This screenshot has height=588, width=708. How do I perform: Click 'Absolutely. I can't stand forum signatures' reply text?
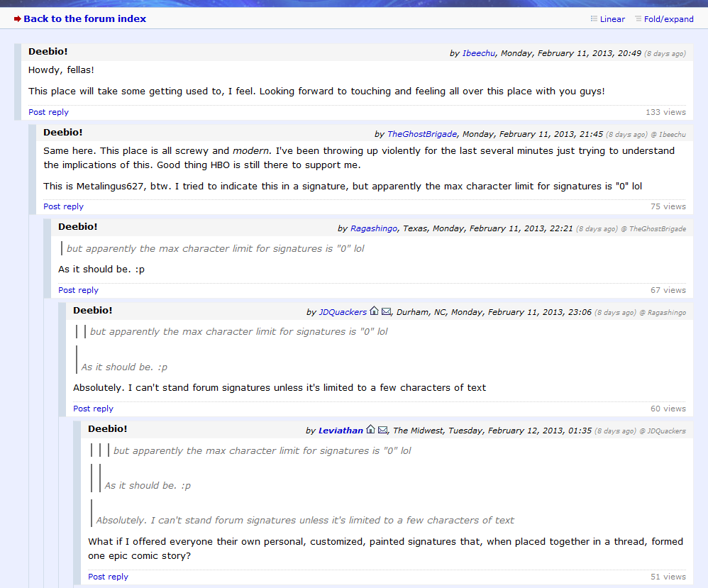[280, 387]
